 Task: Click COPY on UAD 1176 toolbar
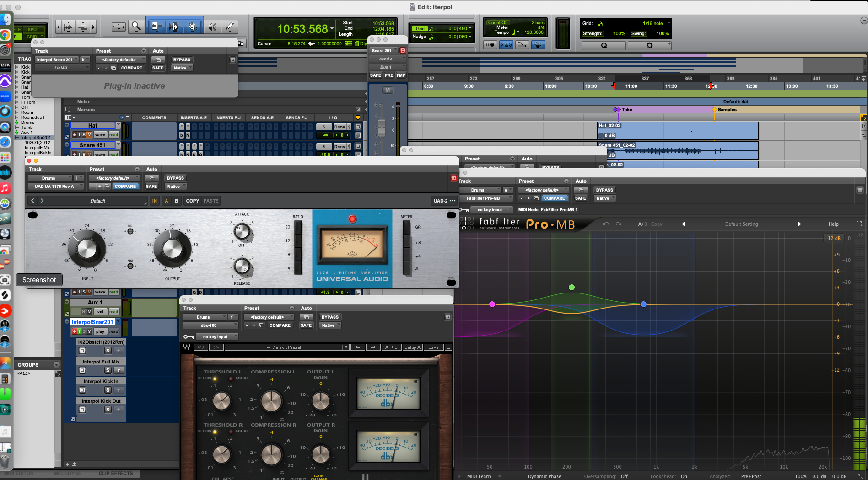coord(192,201)
